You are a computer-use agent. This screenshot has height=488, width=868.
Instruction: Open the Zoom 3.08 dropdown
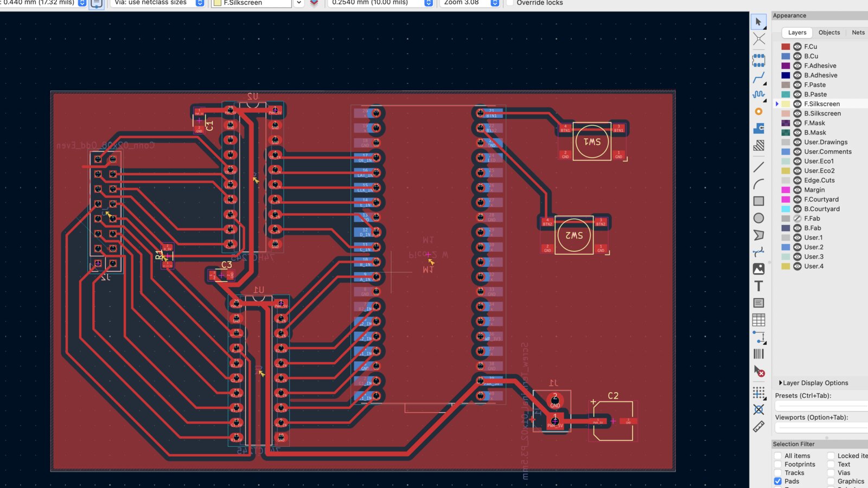[x=470, y=3]
